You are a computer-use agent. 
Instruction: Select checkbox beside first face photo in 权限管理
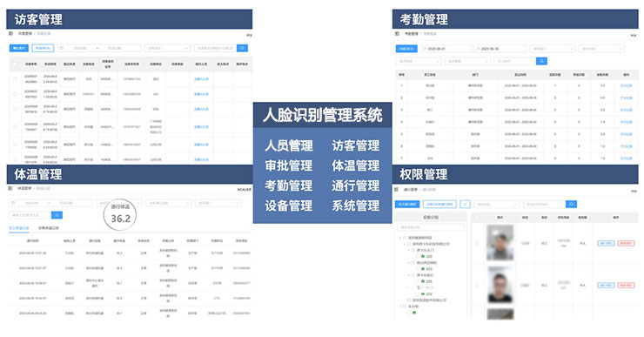point(477,243)
